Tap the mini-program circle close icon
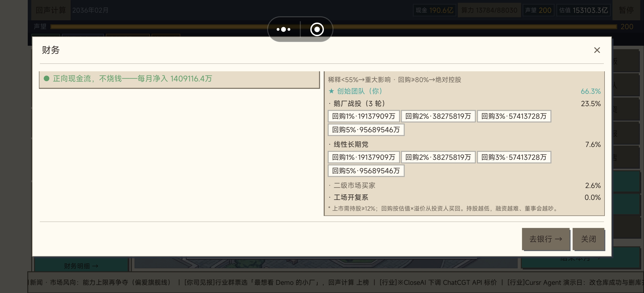 click(317, 29)
